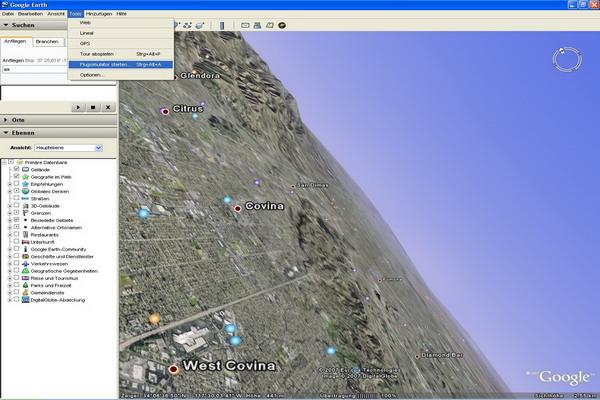Click the Parks und Freizeit tree icon

(25, 285)
